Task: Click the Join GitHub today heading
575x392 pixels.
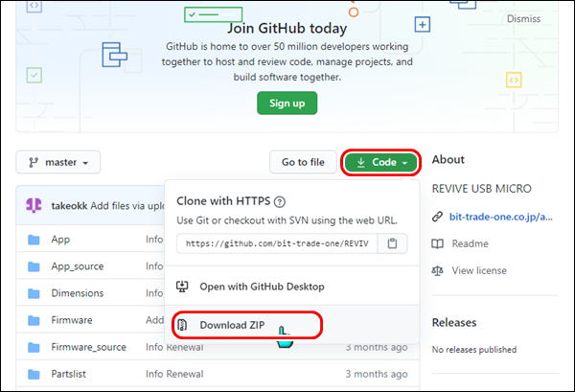Action: (287, 28)
